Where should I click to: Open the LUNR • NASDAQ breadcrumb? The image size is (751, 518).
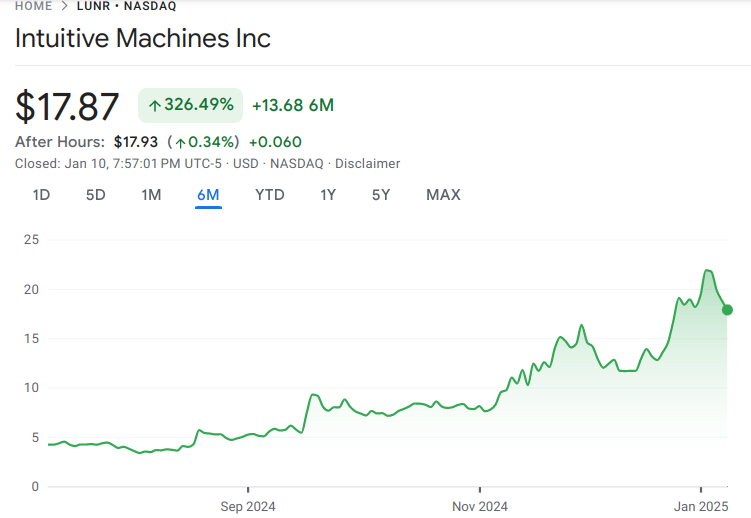tap(126, 6)
